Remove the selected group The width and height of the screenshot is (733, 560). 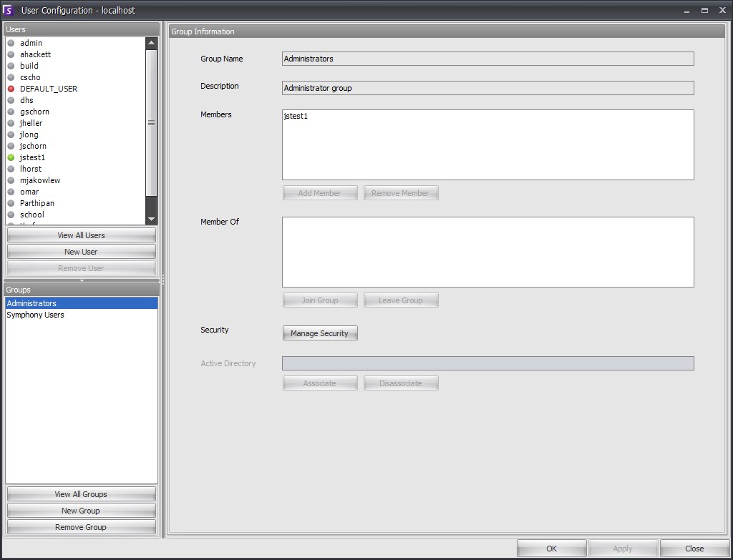click(82, 527)
